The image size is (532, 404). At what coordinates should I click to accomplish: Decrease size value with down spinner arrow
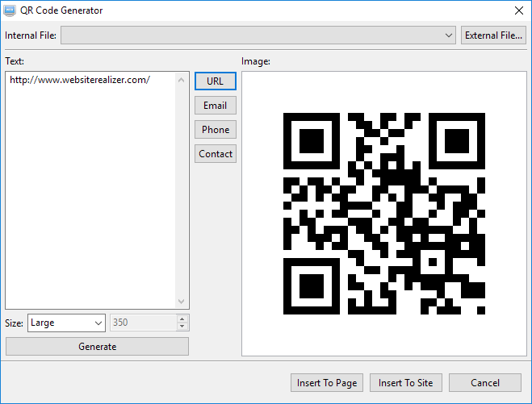[x=182, y=326]
